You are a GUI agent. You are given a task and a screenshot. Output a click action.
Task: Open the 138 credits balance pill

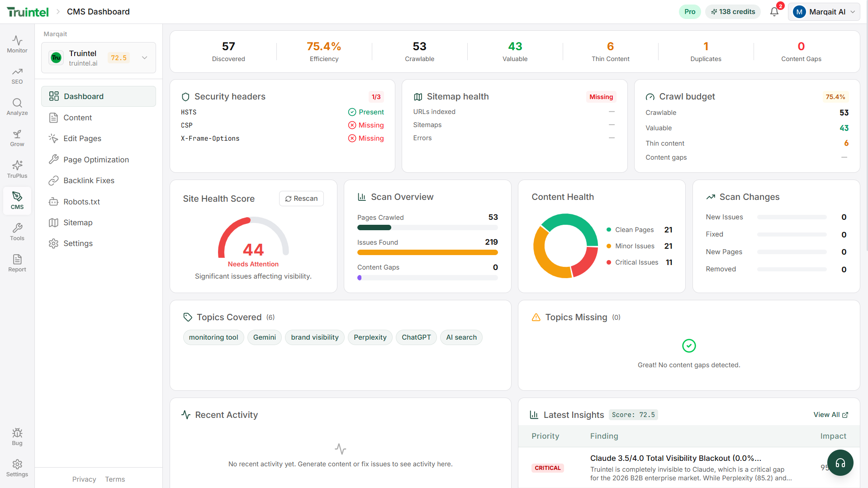click(733, 12)
